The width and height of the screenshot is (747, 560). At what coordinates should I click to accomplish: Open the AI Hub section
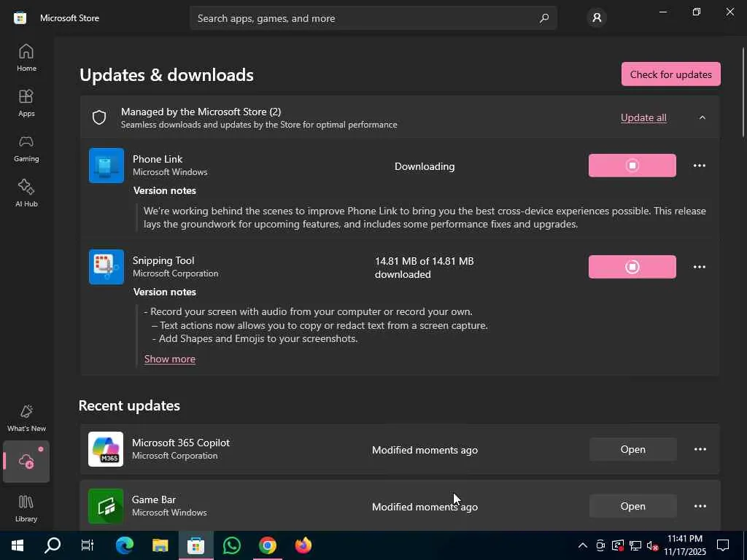point(26,193)
